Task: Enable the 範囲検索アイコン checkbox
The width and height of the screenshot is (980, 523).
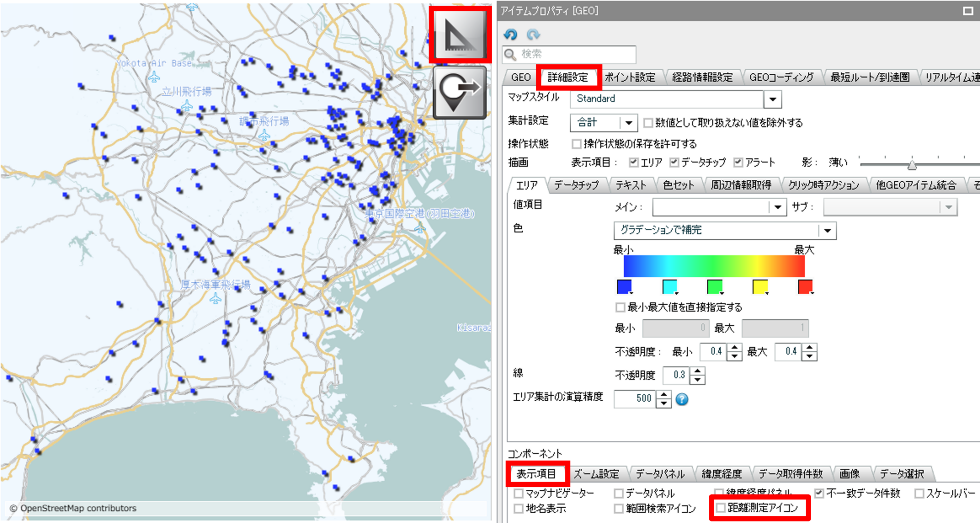Action: coord(619,509)
